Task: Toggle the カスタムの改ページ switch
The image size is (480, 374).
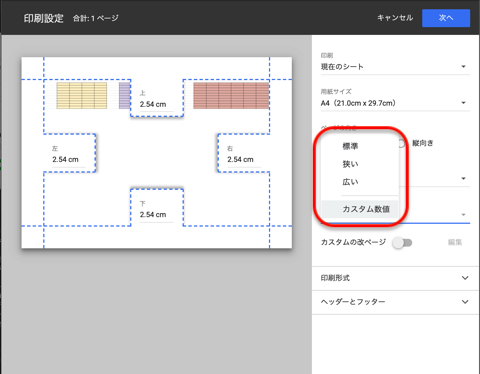Action: click(402, 243)
